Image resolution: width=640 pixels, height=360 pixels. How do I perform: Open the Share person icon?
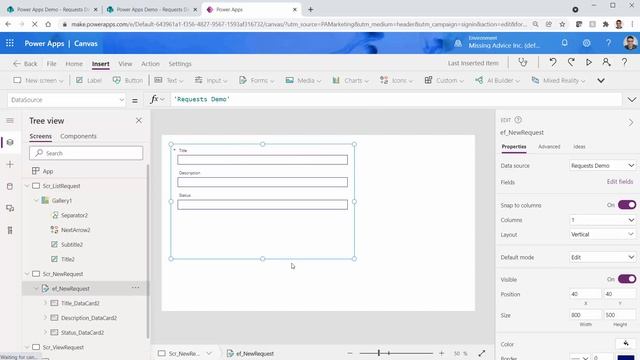(607, 62)
